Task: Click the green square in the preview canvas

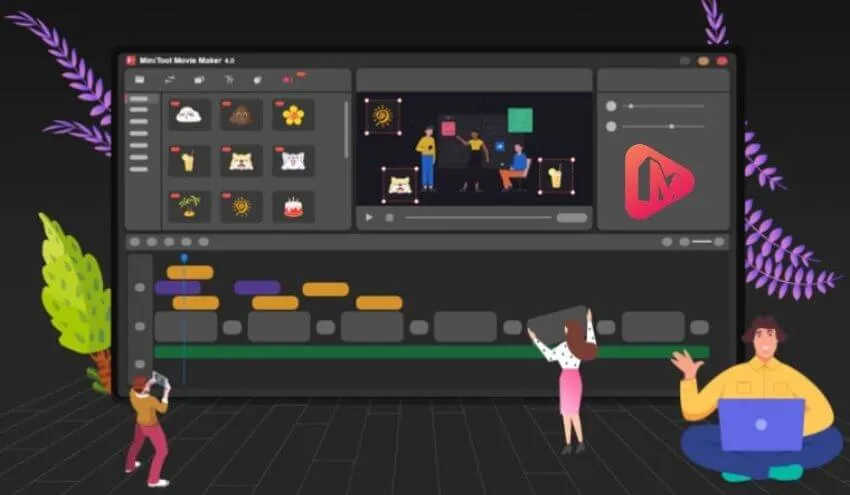Action: point(520,120)
